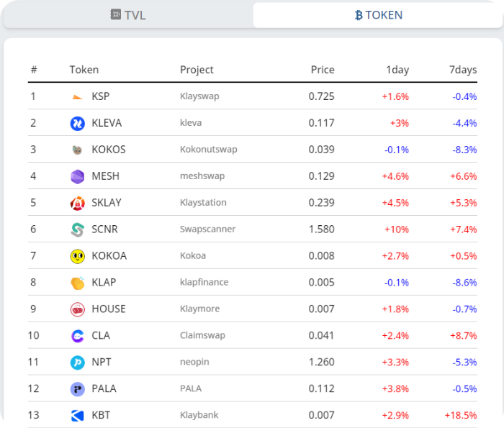Image resolution: width=504 pixels, height=428 pixels.
Task: Select the CLA token name
Action: coord(101,335)
